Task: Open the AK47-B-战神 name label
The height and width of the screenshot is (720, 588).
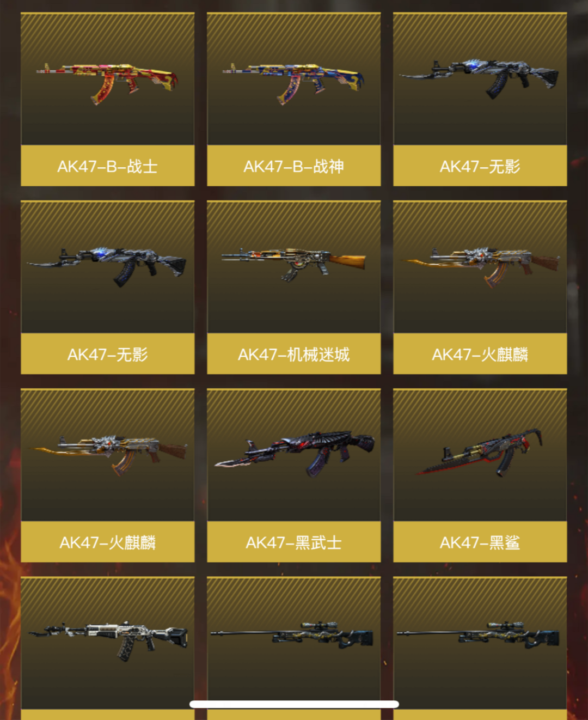Action: click(294, 166)
